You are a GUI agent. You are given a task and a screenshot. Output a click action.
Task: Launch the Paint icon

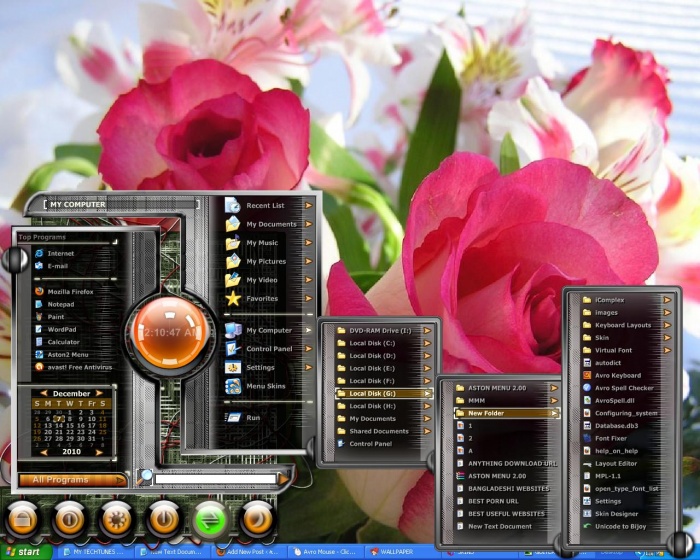[x=39, y=317]
